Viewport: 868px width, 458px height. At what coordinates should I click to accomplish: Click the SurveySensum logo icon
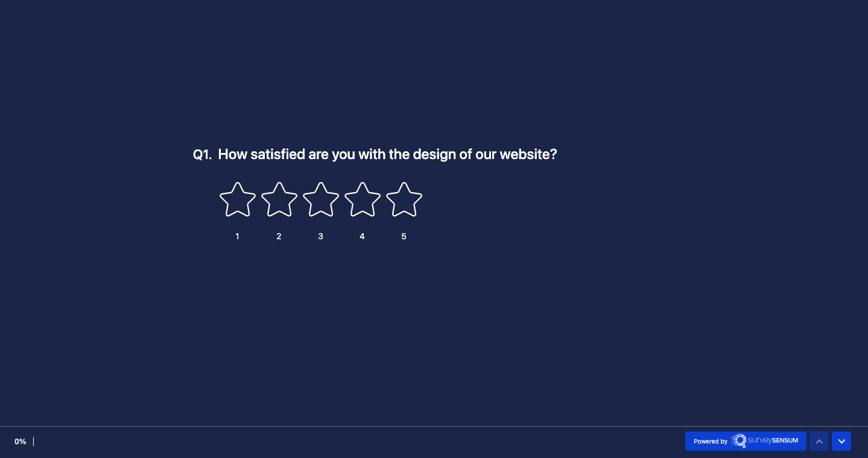tap(740, 441)
